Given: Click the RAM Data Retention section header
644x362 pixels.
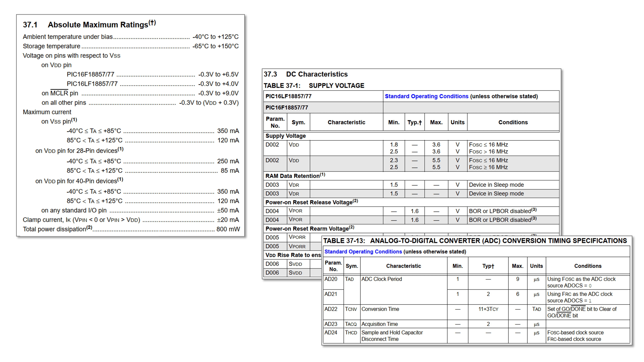Looking at the screenshot, I should (x=295, y=176).
